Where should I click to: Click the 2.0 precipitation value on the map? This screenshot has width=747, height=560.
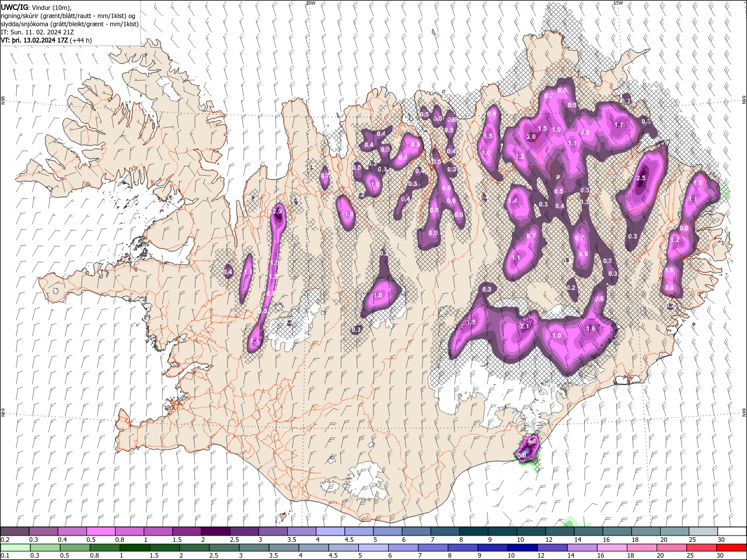(531, 136)
